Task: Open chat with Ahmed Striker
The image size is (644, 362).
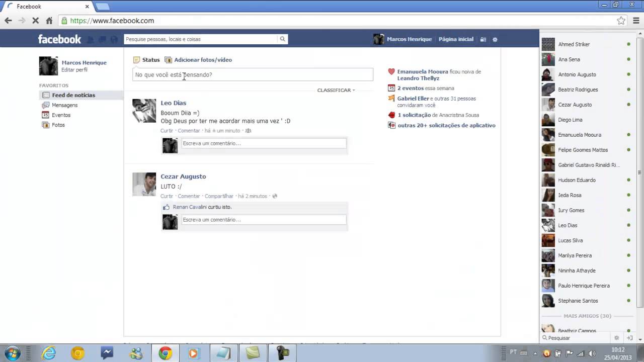Action: coord(586,44)
